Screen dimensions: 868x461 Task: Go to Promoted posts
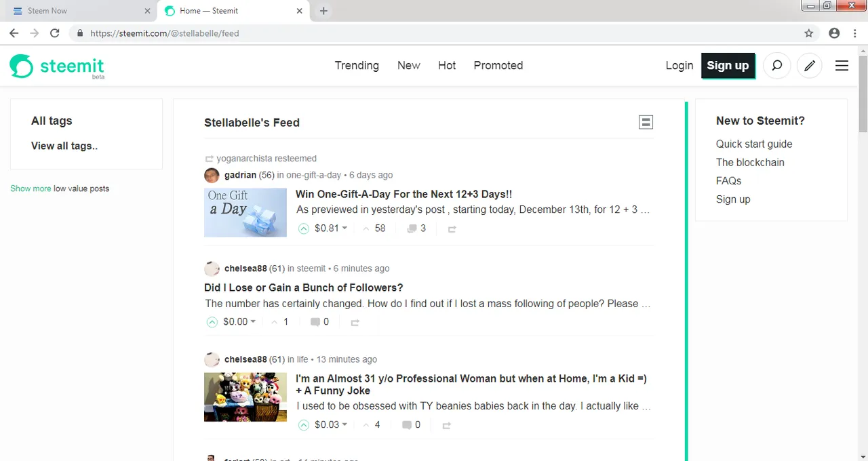[498, 66]
